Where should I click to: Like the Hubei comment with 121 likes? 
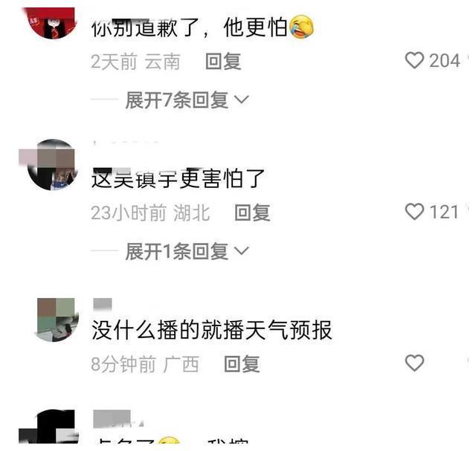coord(414,212)
